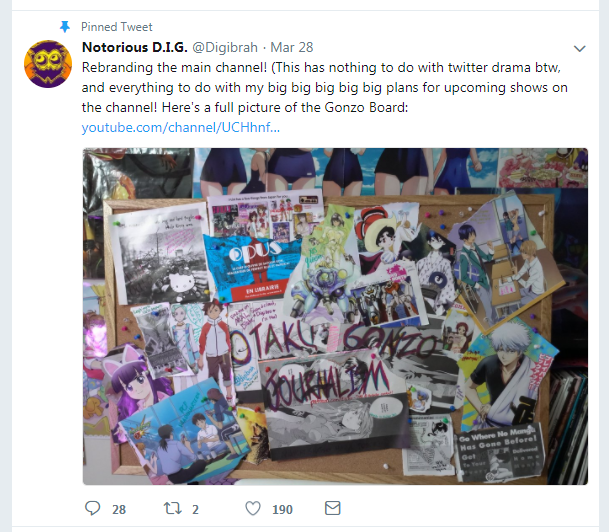Click the Pinned Tweet label
609x532 pixels.
point(117,27)
